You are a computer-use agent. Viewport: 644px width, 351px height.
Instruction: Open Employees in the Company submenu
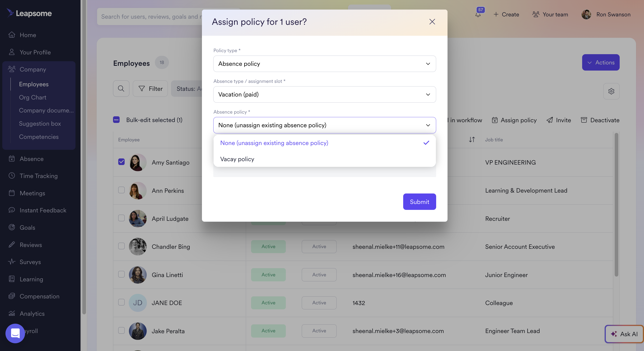click(x=34, y=84)
